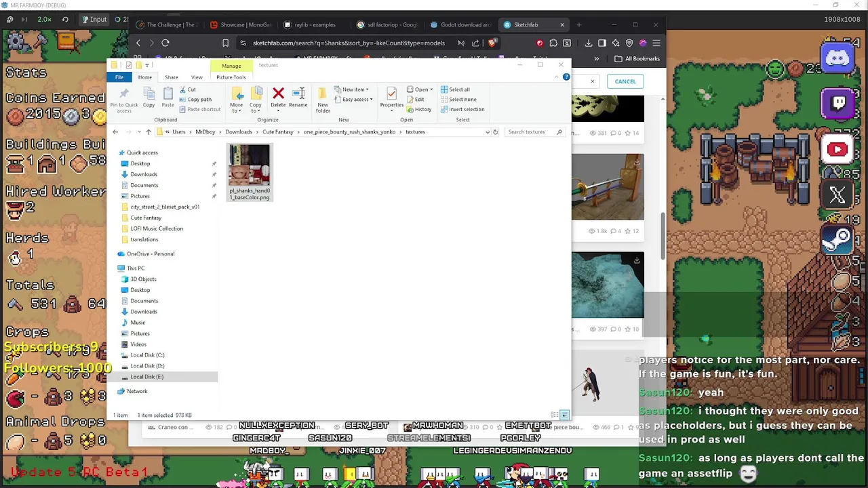
Task: Select pl_shanks_hand01_baseColor.png thumbnail
Action: pyautogui.click(x=250, y=172)
